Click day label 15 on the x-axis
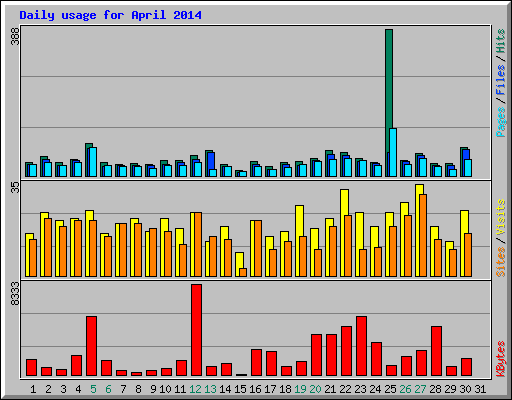 [x=240, y=389]
